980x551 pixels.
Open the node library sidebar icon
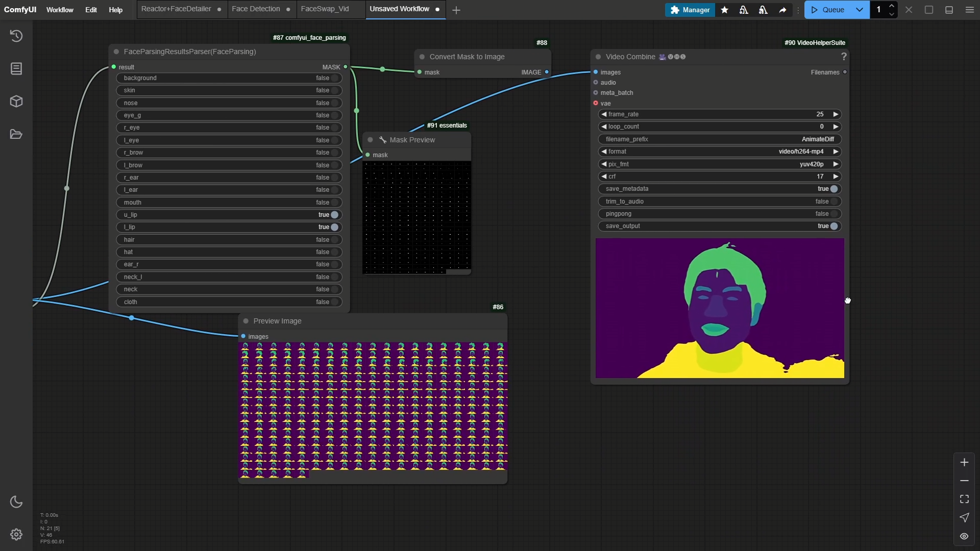tap(16, 68)
